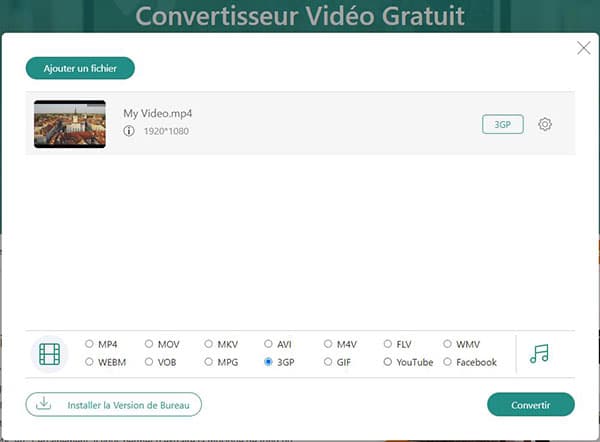This screenshot has height=442, width=600.
Task: Start conversion with Convertir button
Action: (x=531, y=404)
